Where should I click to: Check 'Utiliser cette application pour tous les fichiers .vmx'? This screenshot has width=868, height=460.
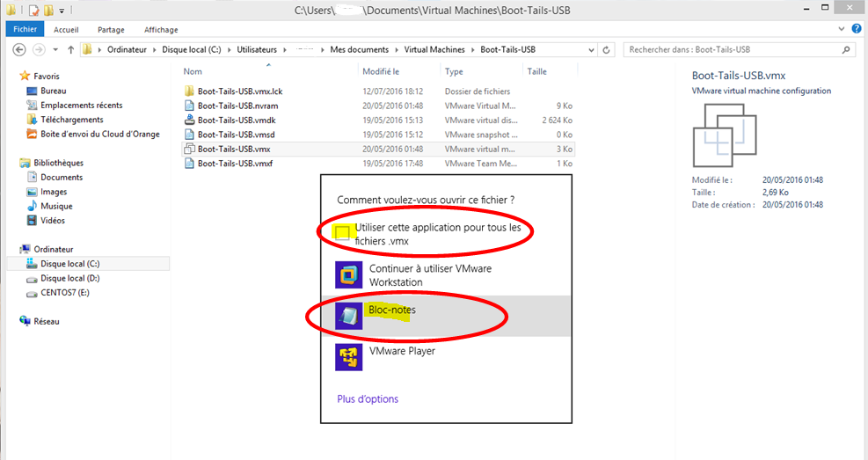[343, 232]
